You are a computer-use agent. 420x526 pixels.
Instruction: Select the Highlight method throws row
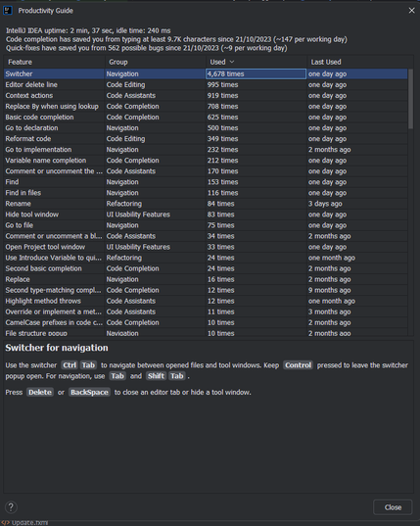(x=206, y=301)
